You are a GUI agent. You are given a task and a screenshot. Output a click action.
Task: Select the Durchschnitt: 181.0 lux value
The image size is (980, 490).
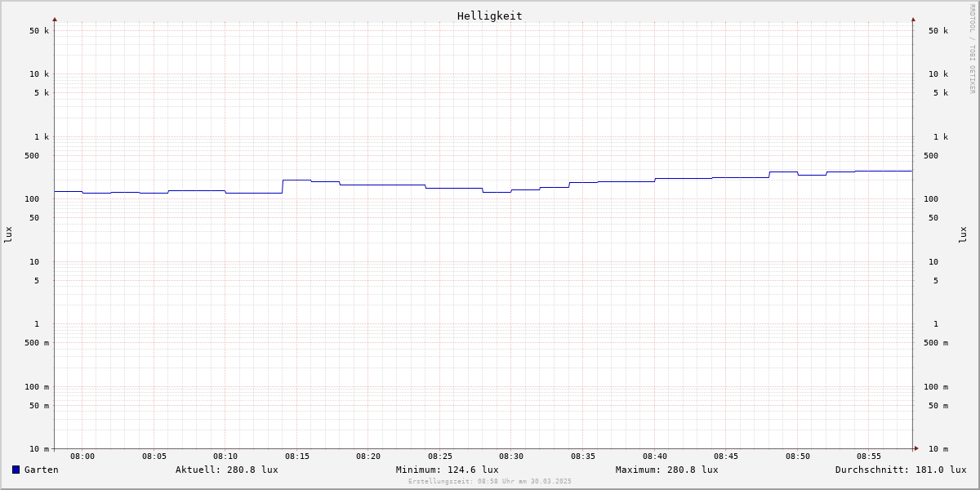[x=901, y=470]
